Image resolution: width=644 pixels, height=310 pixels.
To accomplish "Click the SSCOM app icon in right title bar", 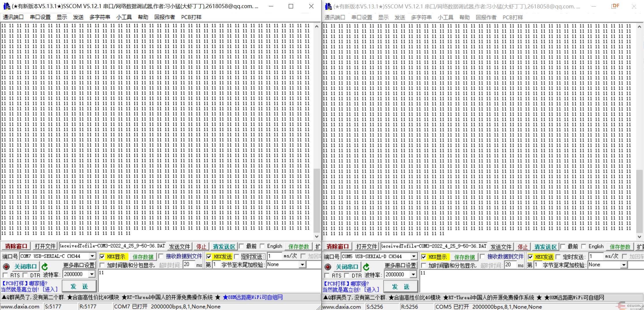I will pyautogui.click(x=328, y=6).
